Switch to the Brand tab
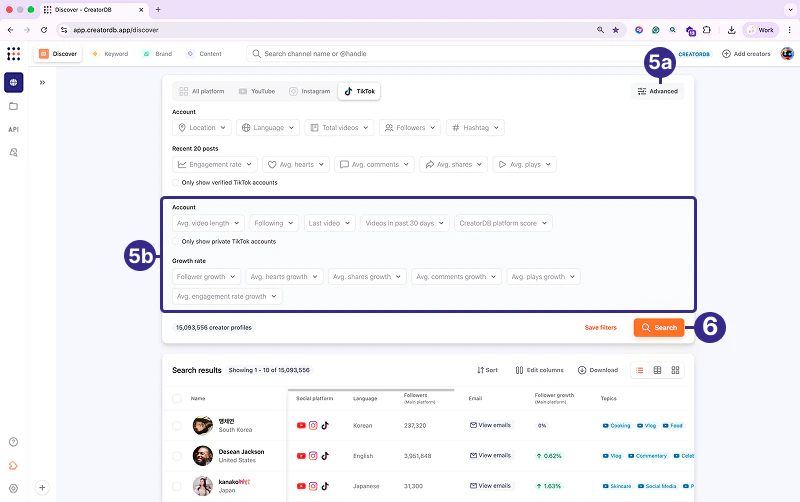800x502 pixels. tap(158, 54)
